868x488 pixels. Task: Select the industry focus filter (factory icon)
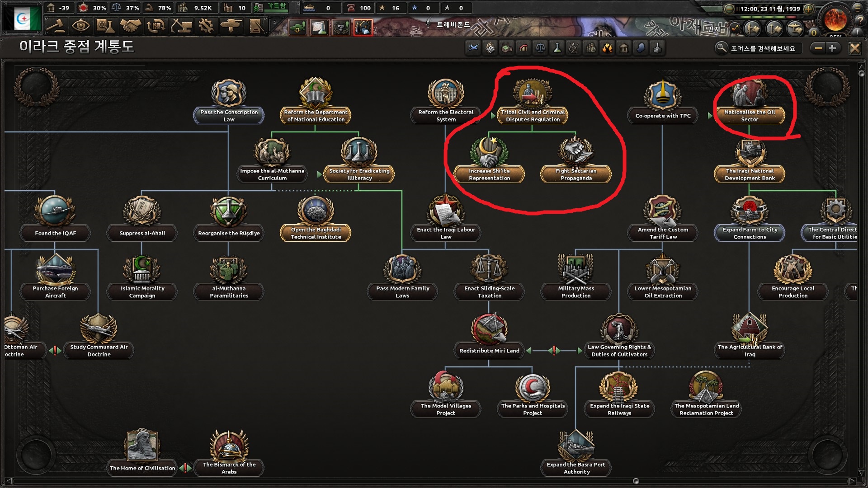[x=506, y=48]
